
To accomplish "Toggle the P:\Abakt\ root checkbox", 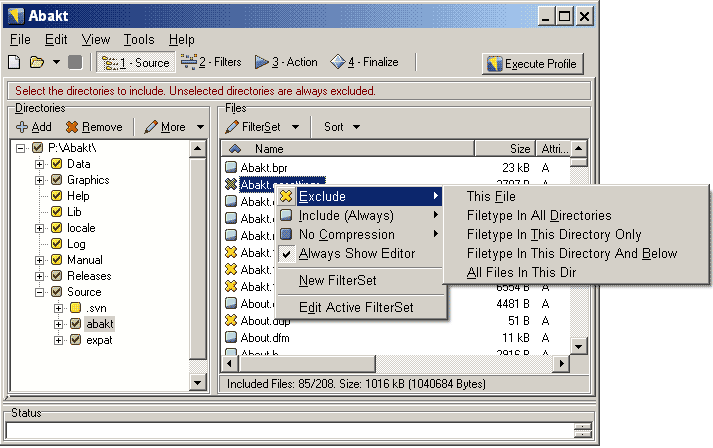I will pyautogui.click(x=38, y=148).
